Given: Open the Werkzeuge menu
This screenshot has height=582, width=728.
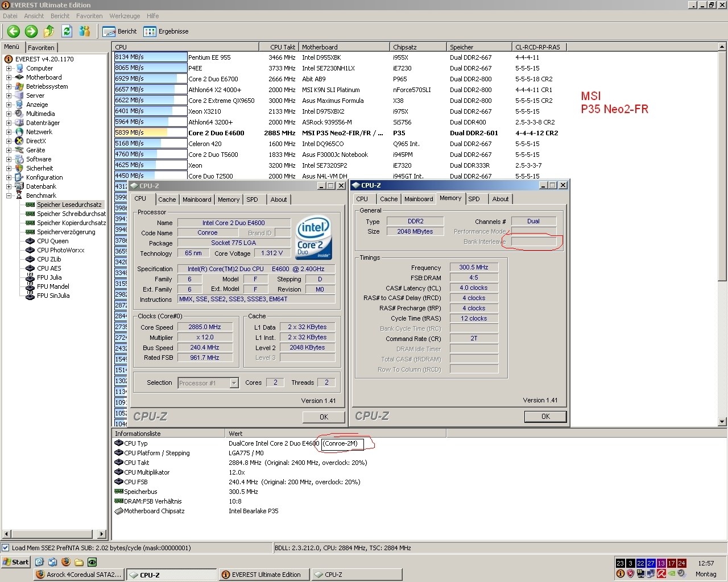Looking at the screenshot, I should pyautogui.click(x=125, y=16).
